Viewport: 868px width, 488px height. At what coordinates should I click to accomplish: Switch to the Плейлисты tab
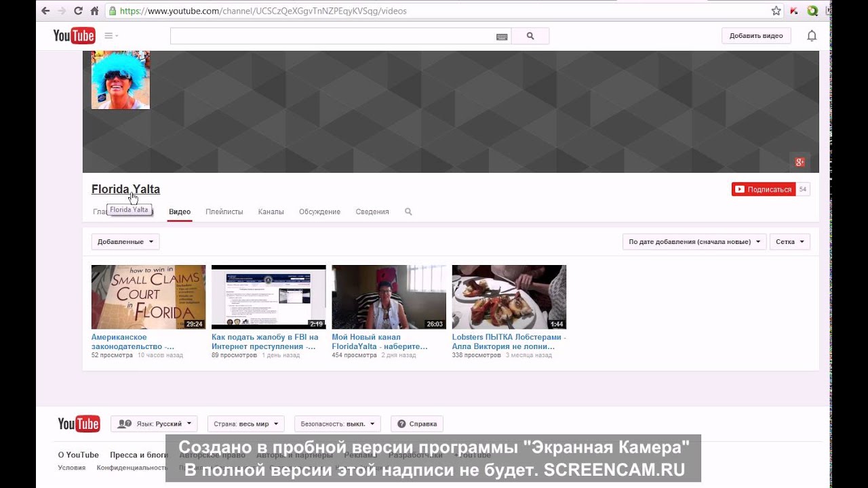(224, 211)
